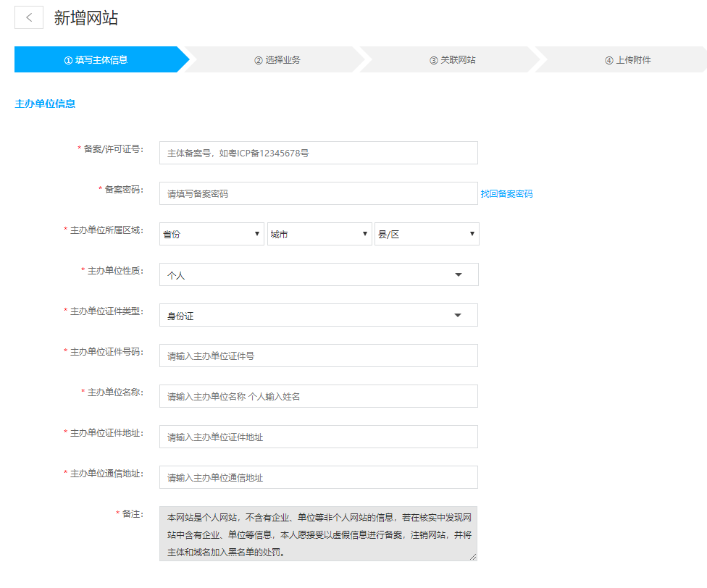Click the 找回备案密码 link

506,194
